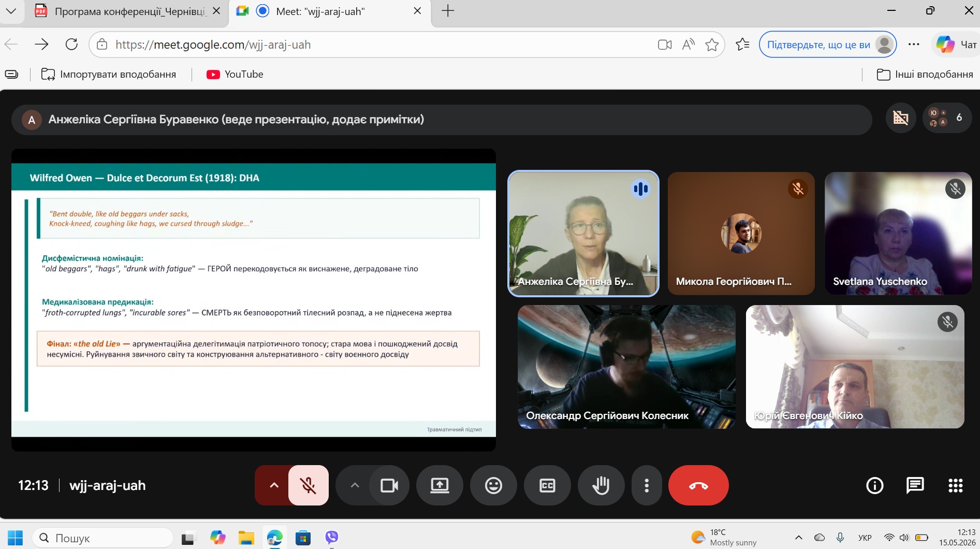Image resolution: width=980 pixels, height=549 pixels.
Task: Open emoji reactions button
Action: pyautogui.click(x=493, y=485)
